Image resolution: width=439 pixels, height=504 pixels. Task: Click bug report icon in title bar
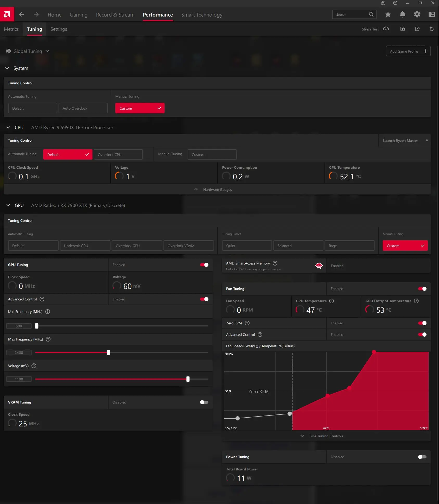pos(383,3)
